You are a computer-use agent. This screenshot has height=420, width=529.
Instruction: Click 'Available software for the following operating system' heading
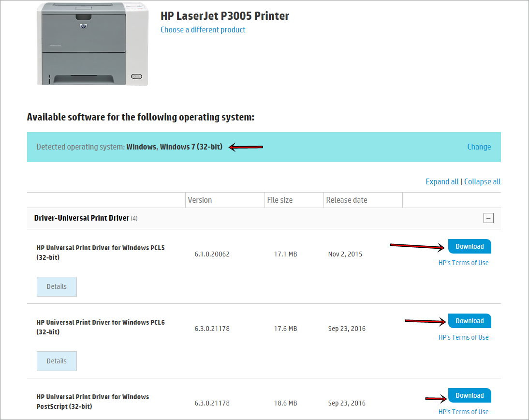point(141,117)
